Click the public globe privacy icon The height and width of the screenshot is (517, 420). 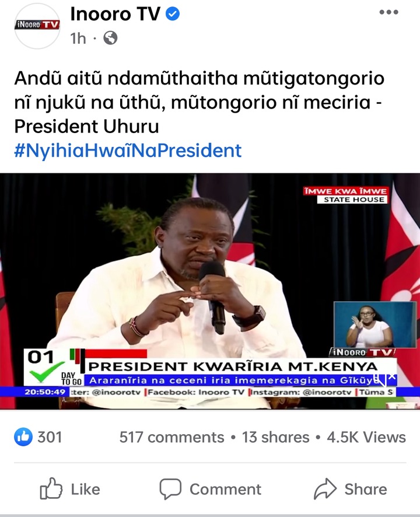tap(110, 39)
